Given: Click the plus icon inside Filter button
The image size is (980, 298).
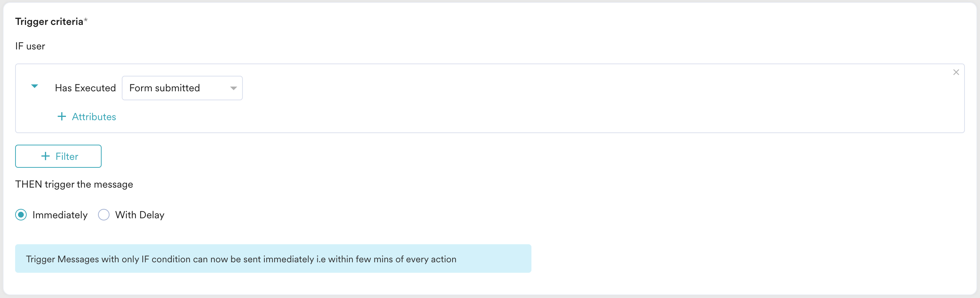Looking at the screenshot, I should pos(45,156).
